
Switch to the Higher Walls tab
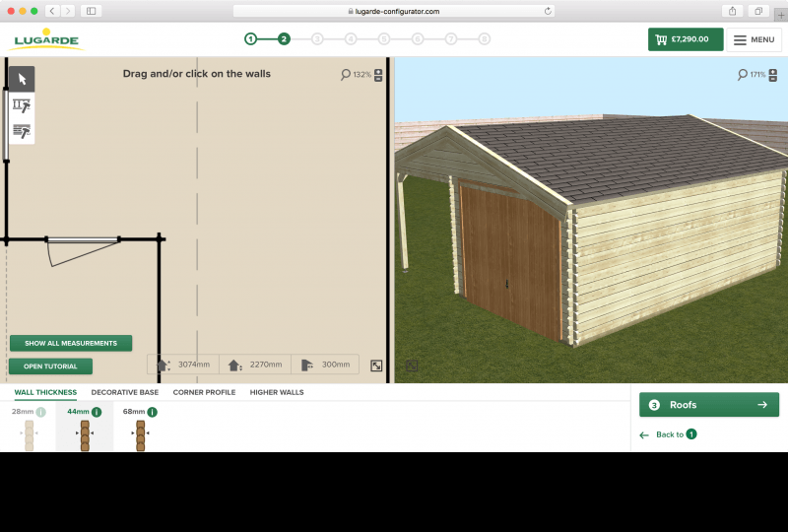(277, 392)
